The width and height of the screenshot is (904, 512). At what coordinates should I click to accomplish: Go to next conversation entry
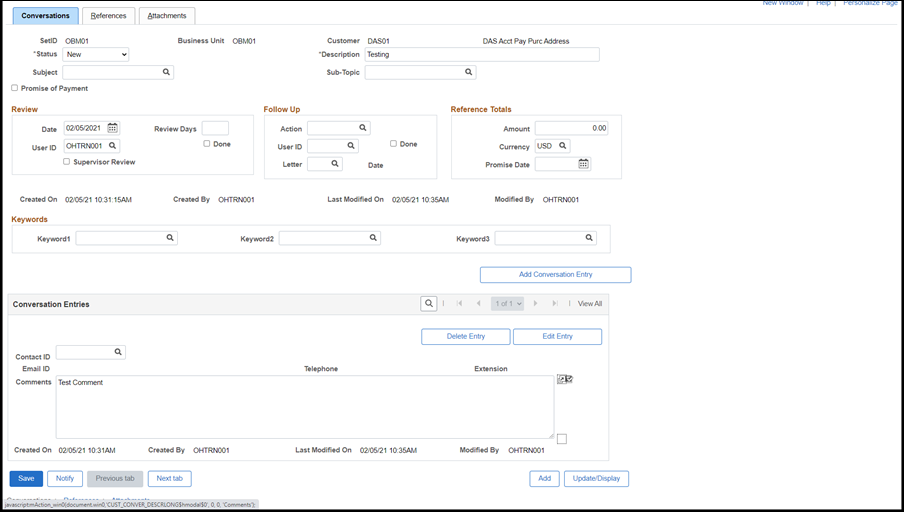pyautogui.click(x=535, y=303)
